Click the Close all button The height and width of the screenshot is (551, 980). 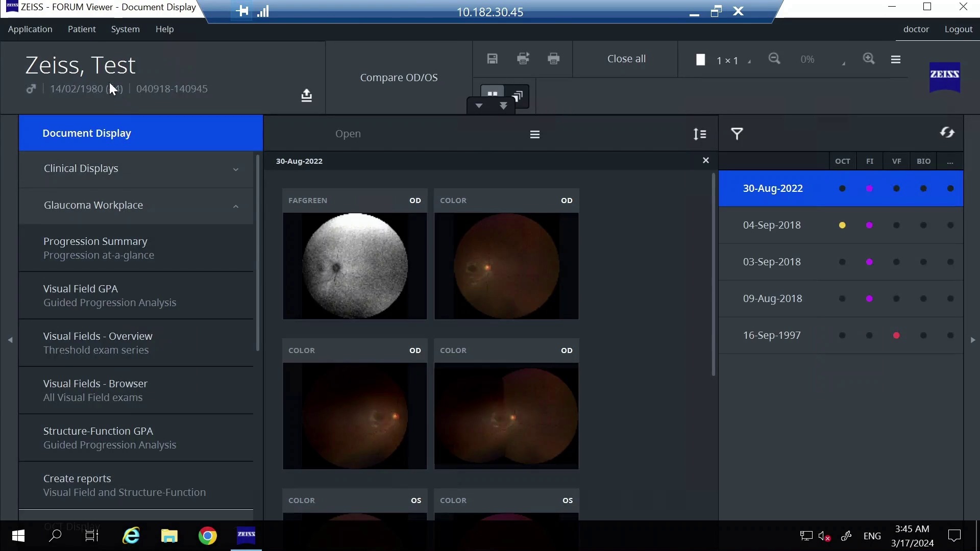pyautogui.click(x=626, y=59)
